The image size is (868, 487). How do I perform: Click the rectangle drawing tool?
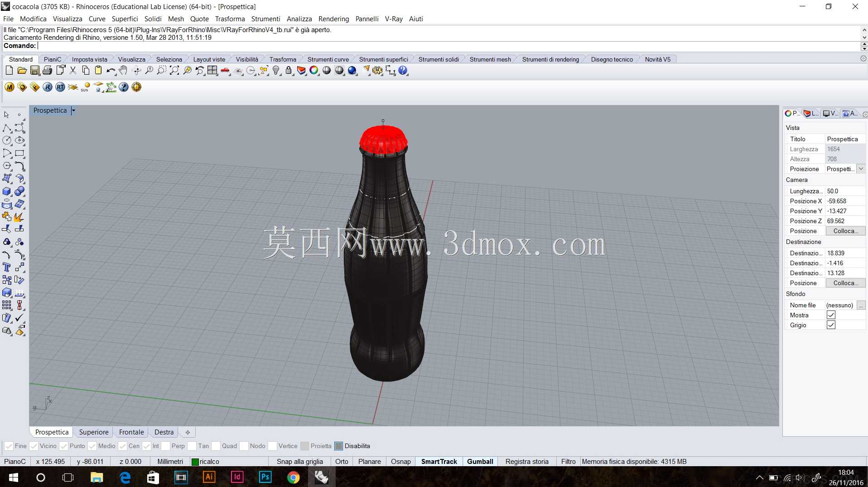pyautogui.click(x=19, y=153)
